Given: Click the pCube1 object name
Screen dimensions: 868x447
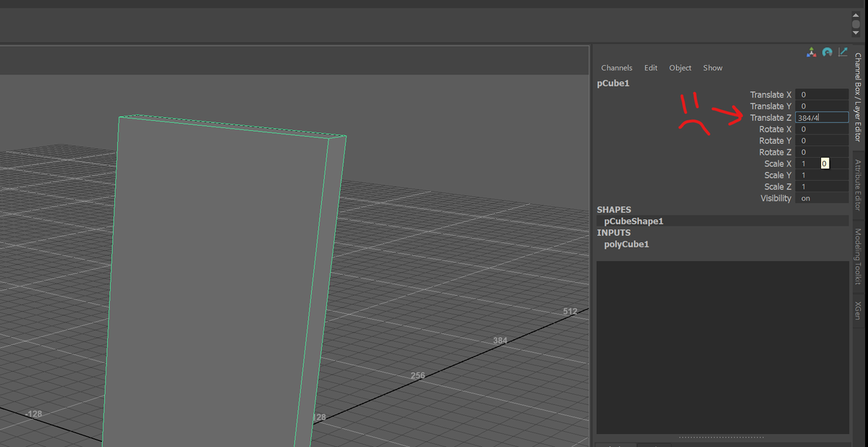Looking at the screenshot, I should [613, 83].
